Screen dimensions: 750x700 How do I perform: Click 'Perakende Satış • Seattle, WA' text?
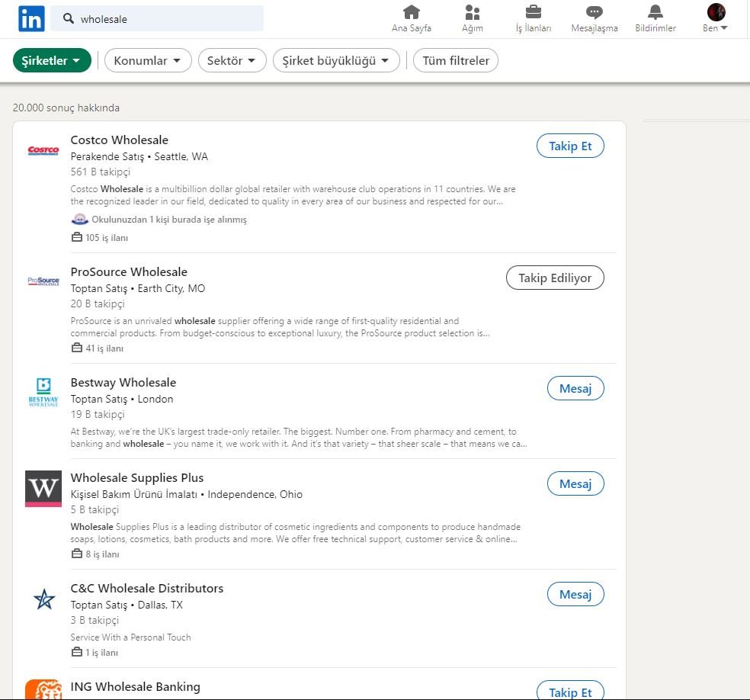[139, 156]
